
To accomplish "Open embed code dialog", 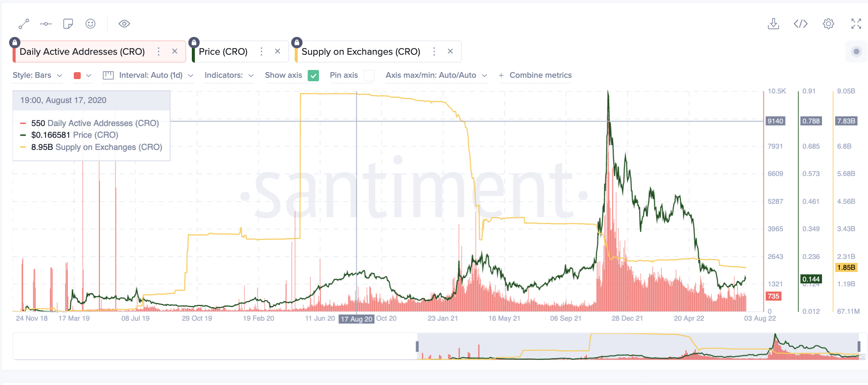I will (801, 24).
